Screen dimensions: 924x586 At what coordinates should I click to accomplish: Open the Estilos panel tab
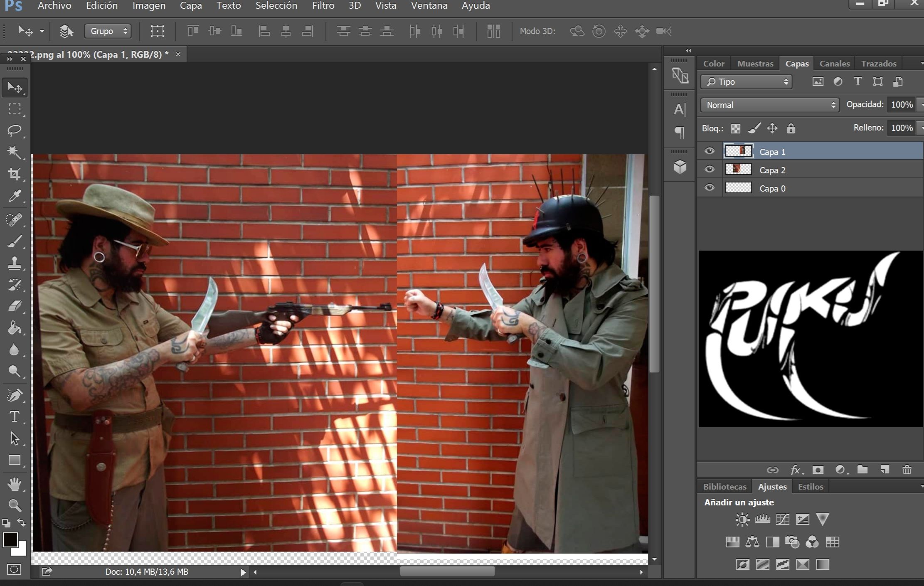(x=810, y=487)
